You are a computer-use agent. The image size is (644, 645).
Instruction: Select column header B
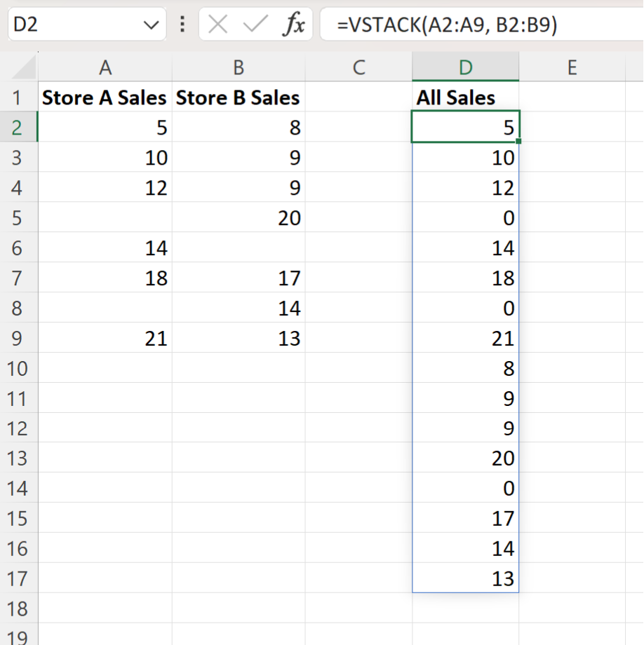point(239,67)
